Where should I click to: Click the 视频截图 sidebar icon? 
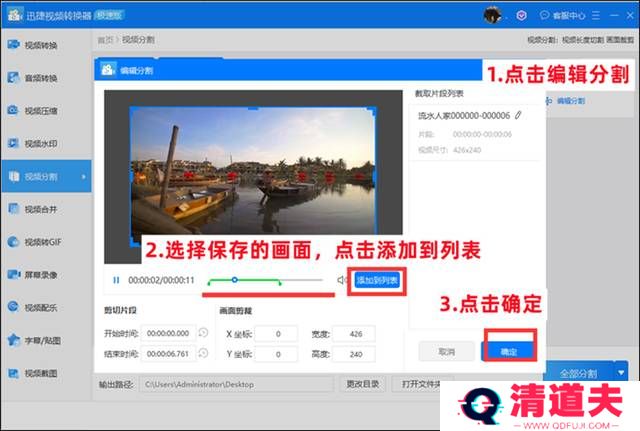click(x=13, y=373)
